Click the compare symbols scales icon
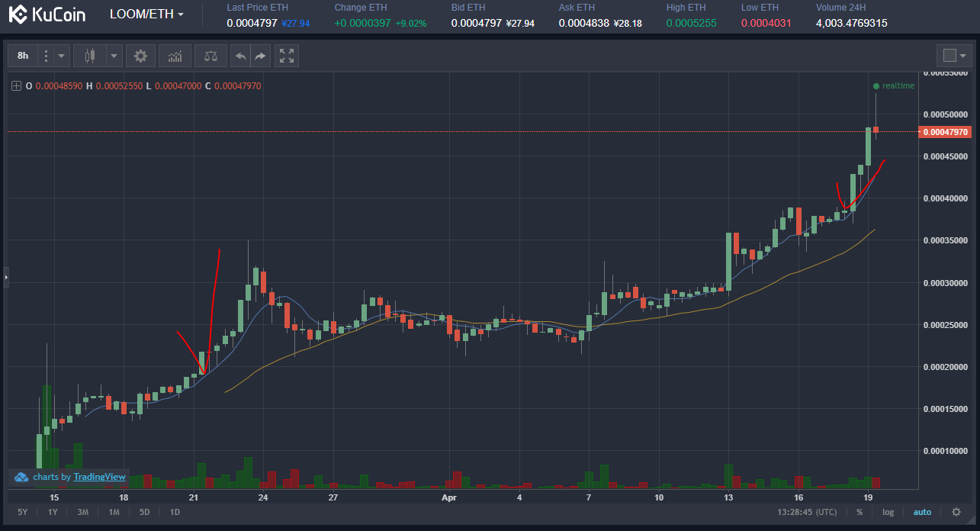980x531 pixels. coord(210,56)
